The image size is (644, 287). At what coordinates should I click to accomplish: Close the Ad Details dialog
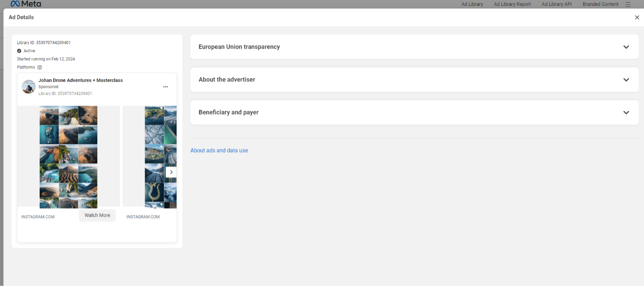637,18
